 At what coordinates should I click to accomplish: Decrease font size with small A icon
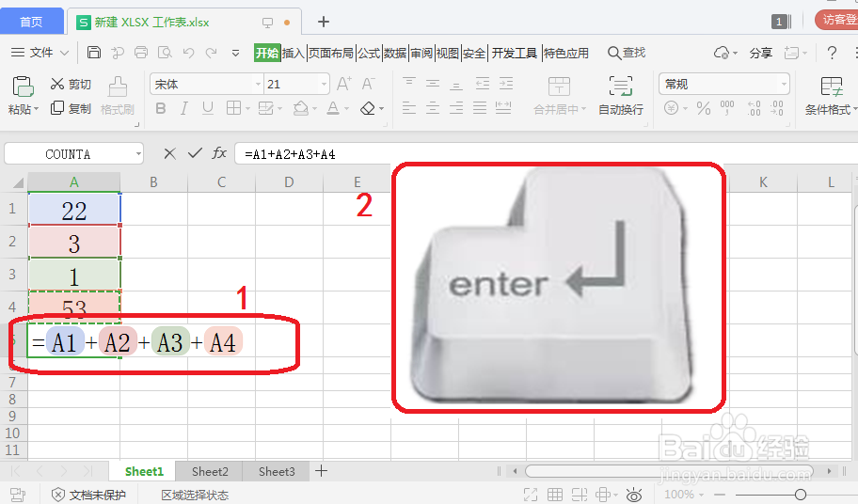click(x=368, y=84)
